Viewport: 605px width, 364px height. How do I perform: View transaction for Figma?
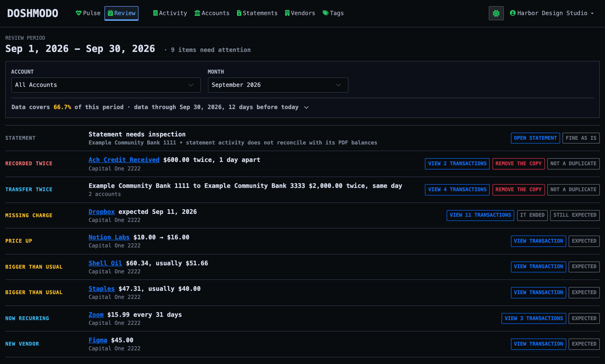(538, 344)
